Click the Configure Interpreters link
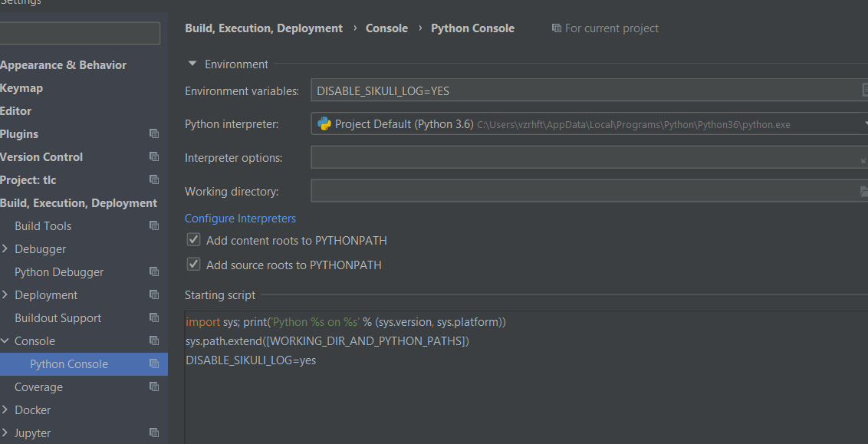The height and width of the screenshot is (444, 868). click(240, 219)
